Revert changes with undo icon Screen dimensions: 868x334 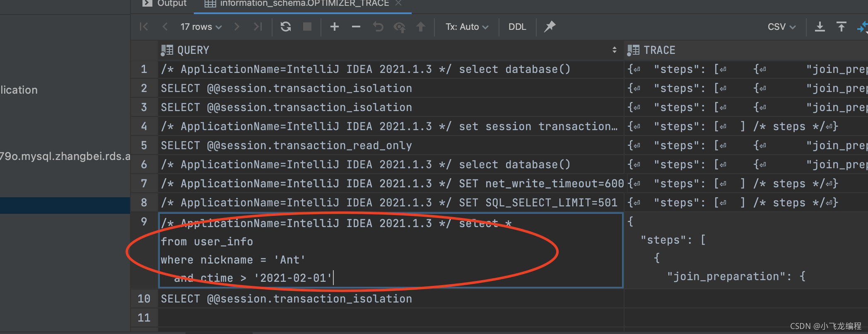point(378,27)
